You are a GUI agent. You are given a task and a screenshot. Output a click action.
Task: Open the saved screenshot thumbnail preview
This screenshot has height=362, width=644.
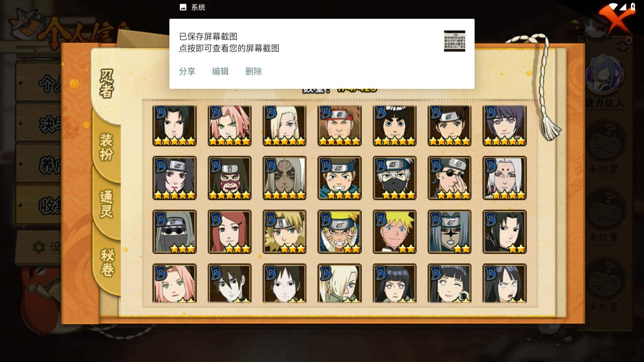coord(454,41)
